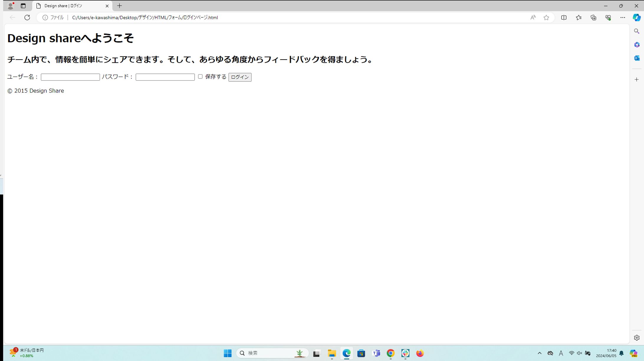644x361 pixels.
Task: Add this page to favorites star
Action: [546, 17]
